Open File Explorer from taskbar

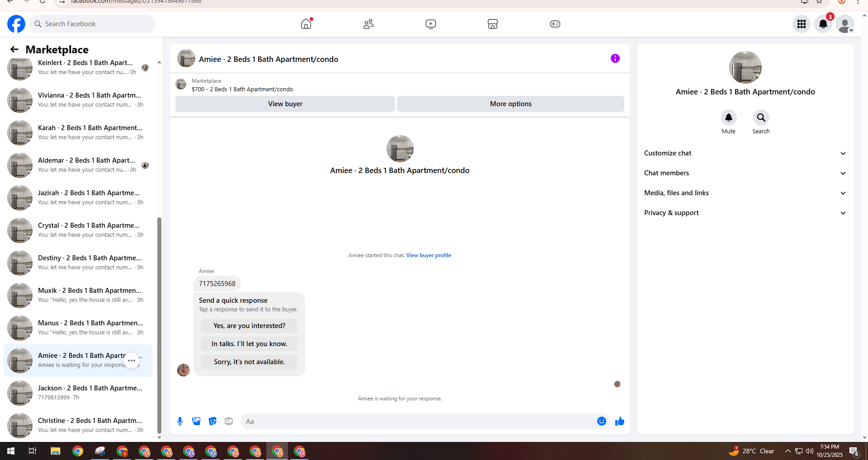pos(55,451)
